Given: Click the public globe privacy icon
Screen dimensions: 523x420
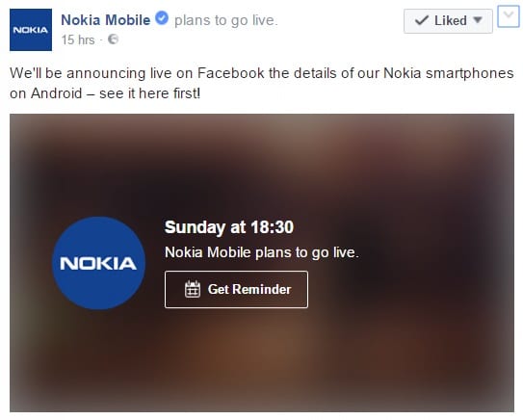Looking at the screenshot, I should 113,39.
